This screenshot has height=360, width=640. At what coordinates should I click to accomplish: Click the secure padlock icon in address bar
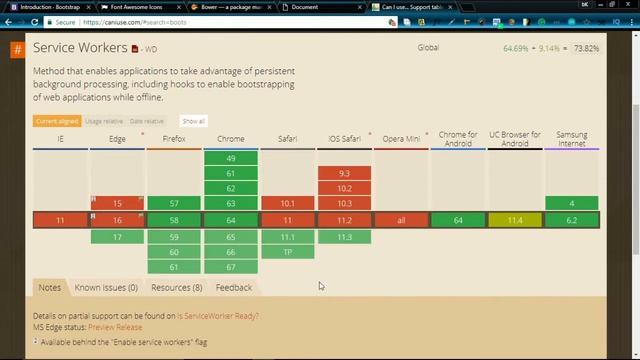pos(49,22)
